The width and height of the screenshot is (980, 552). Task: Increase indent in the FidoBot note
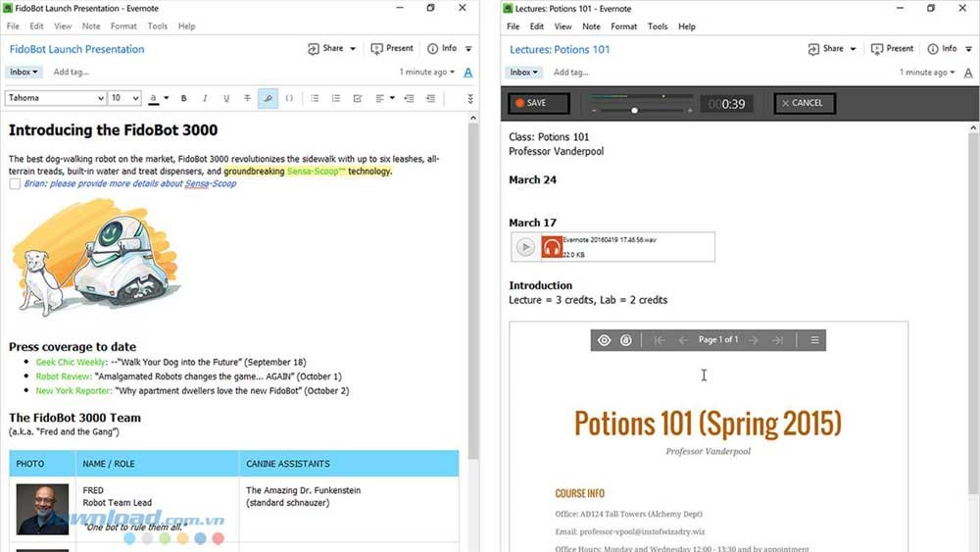(430, 98)
